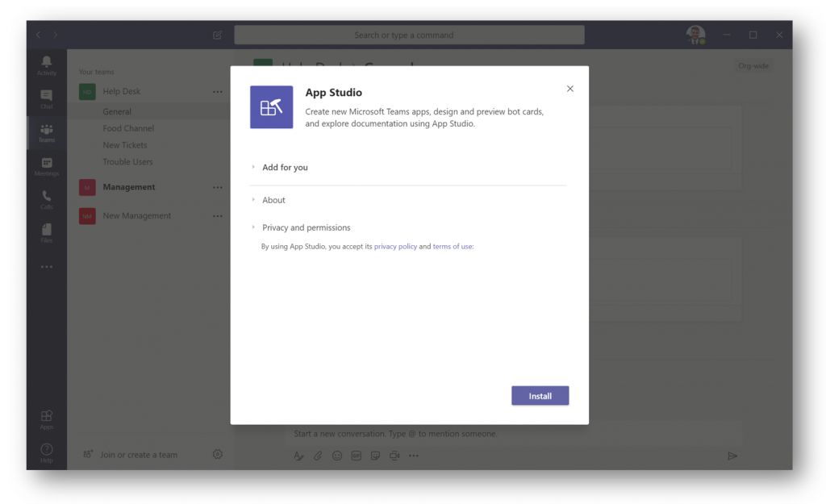The image size is (826, 504).
Task: Show more apps via sidebar ellipsis
Action: [x=46, y=267]
